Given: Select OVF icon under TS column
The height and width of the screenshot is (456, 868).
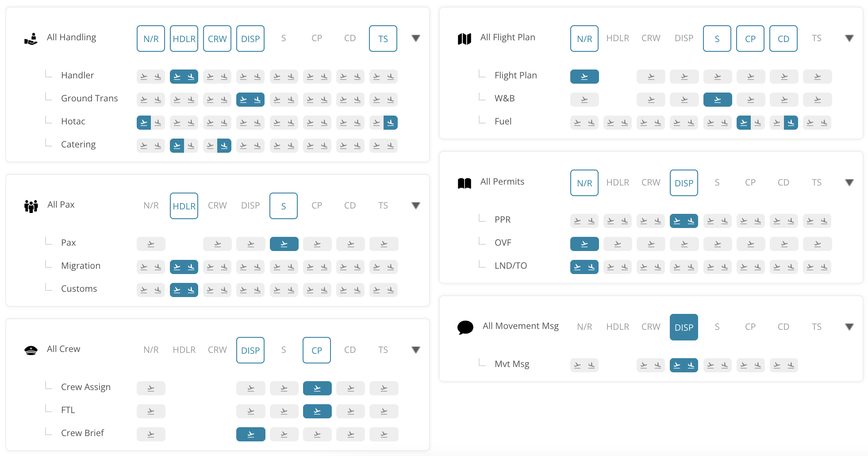Looking at the screenshot, I should point(818,244).
